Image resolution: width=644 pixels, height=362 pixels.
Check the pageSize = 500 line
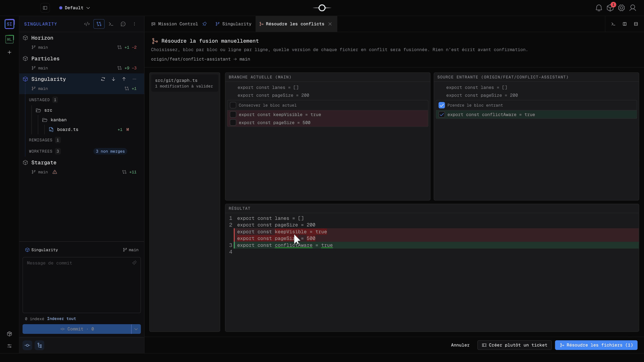[233, 123]
